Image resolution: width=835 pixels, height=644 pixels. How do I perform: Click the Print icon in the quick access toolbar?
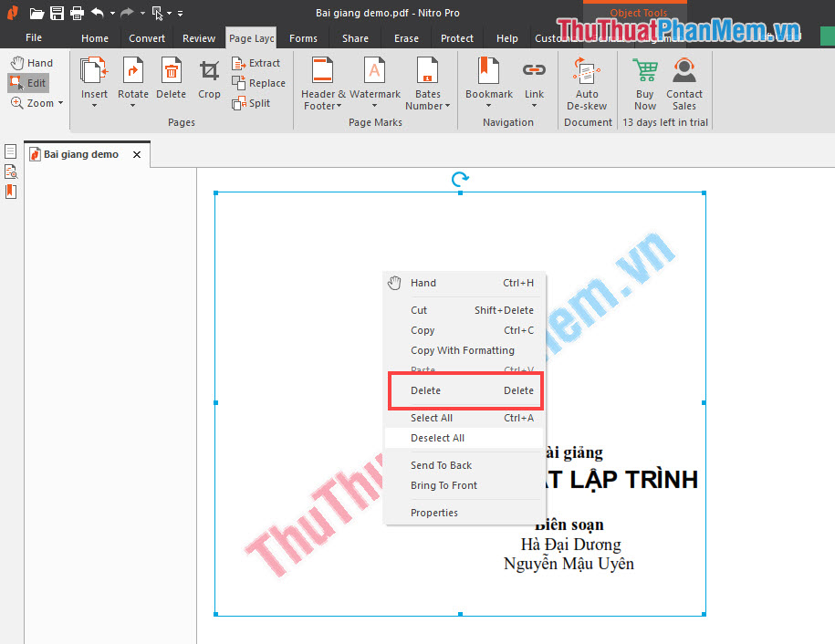(77, 13)
